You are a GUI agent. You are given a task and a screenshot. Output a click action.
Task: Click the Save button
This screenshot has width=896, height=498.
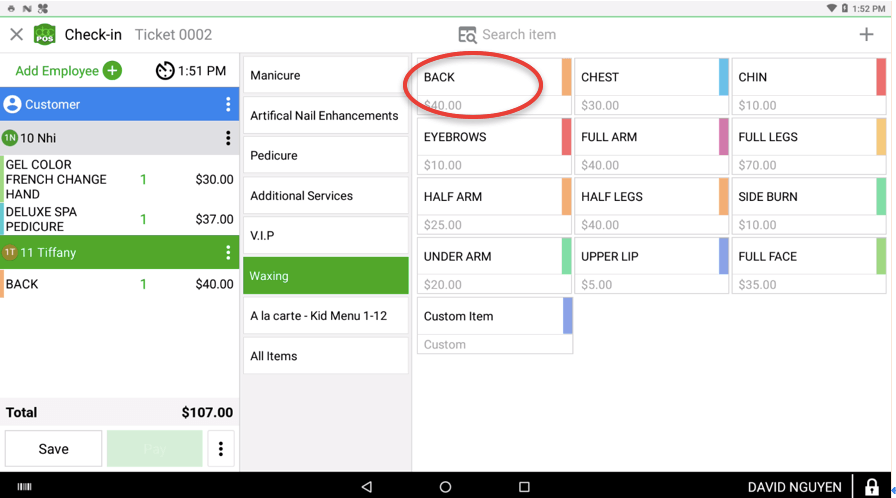(54, 449)
